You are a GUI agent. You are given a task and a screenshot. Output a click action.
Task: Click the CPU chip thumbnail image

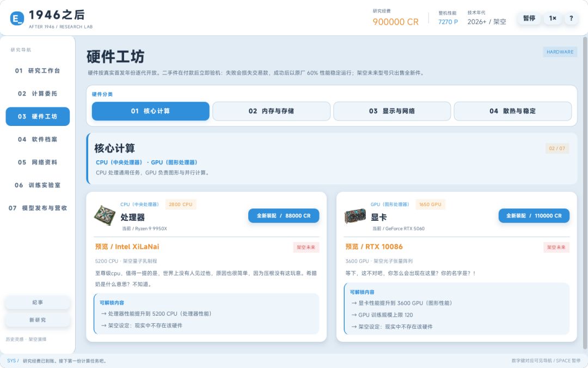pyautogui.click(x=105, y=215)
